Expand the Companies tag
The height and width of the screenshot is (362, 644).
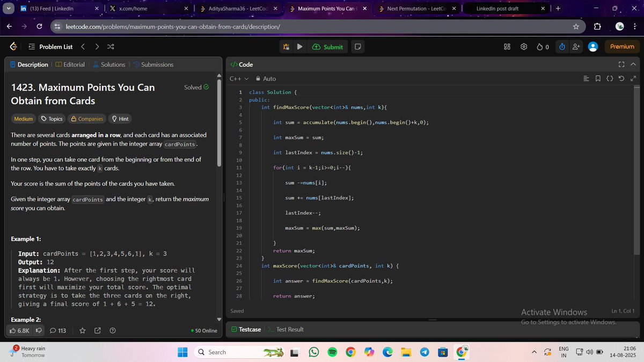pos(87,119)
